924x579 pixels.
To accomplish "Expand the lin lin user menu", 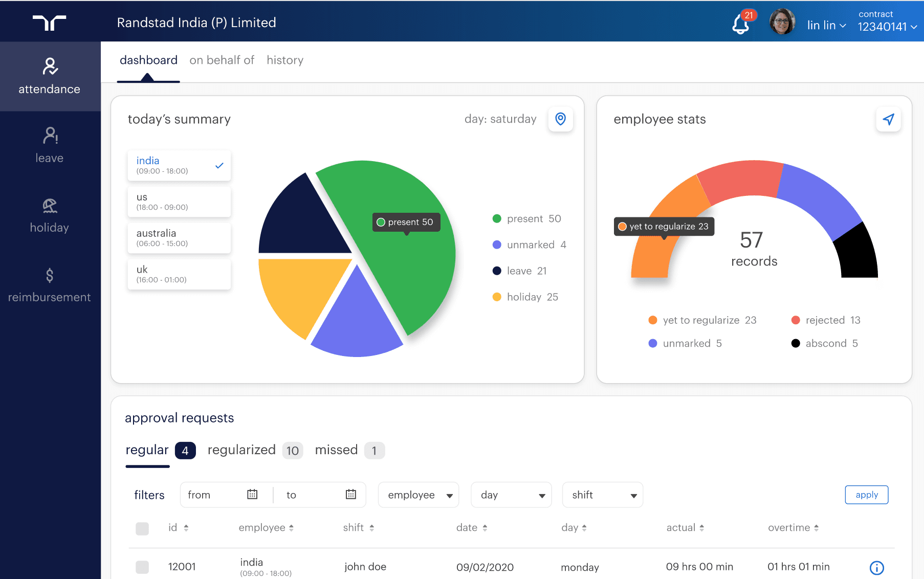I will (x=826, y=25).
